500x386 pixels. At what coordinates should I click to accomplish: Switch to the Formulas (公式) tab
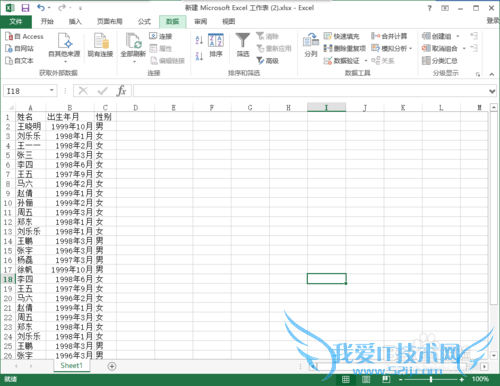click(144, 22)
